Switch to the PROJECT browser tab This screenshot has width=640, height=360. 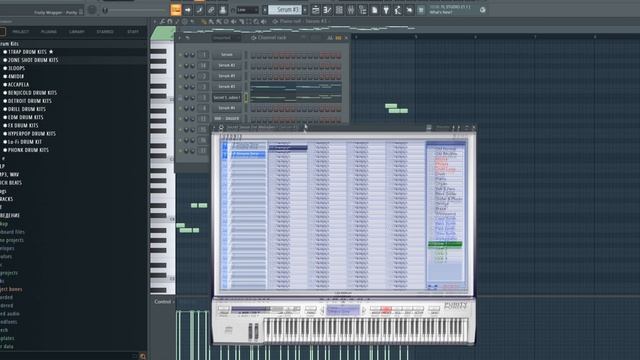click(x=20, y=31)
